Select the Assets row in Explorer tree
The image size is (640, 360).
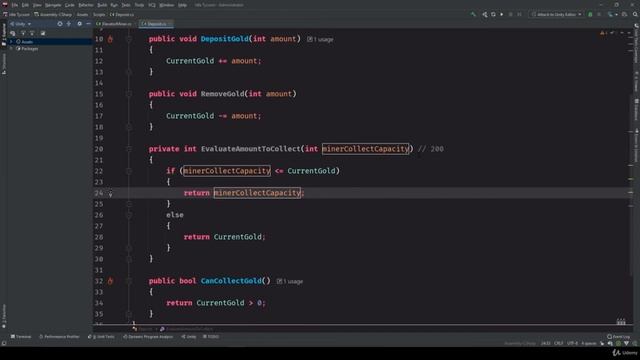click(51, 42)
